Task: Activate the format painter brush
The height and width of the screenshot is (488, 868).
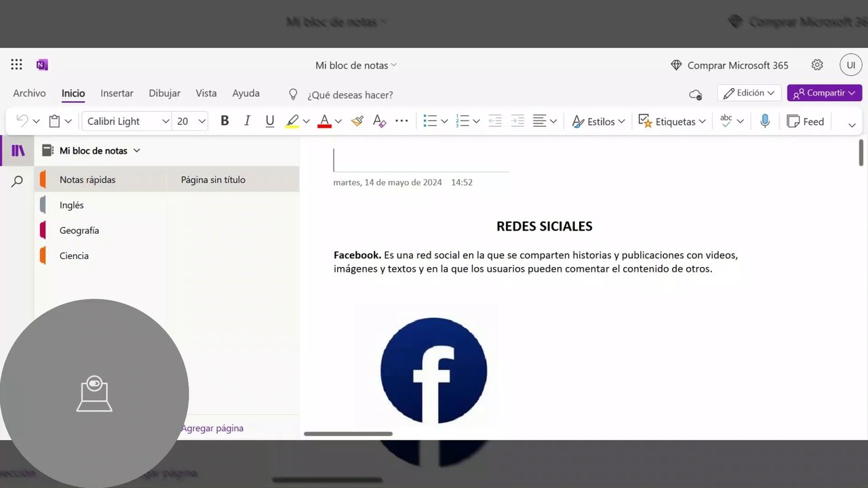Action: coord(357,121)
